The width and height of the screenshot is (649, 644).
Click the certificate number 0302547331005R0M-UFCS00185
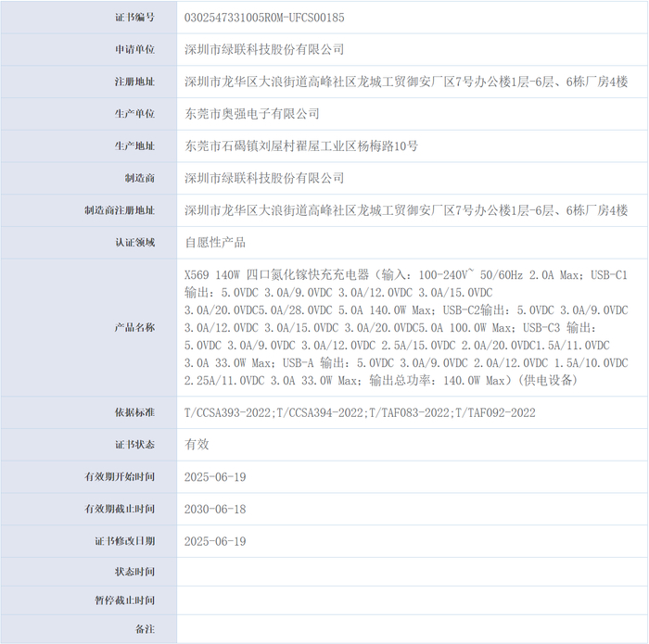pos(264,18)
